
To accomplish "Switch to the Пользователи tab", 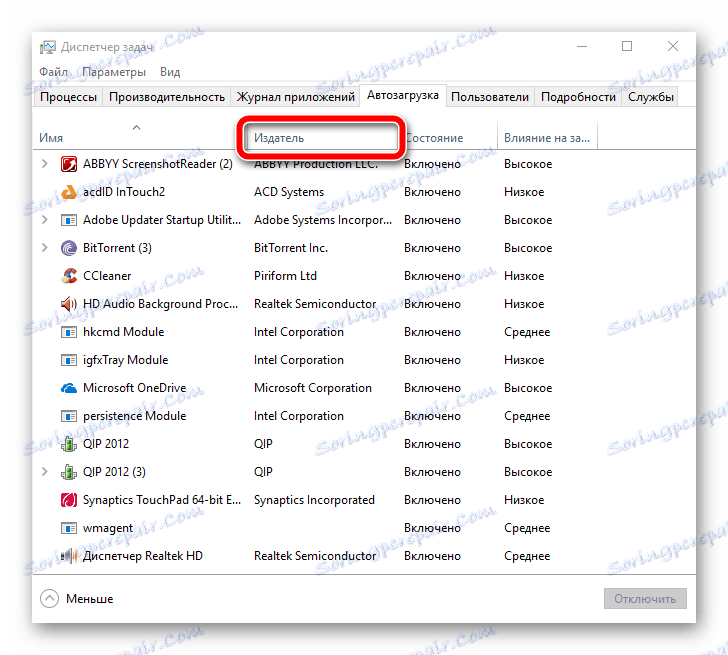I will click(490, 97).
